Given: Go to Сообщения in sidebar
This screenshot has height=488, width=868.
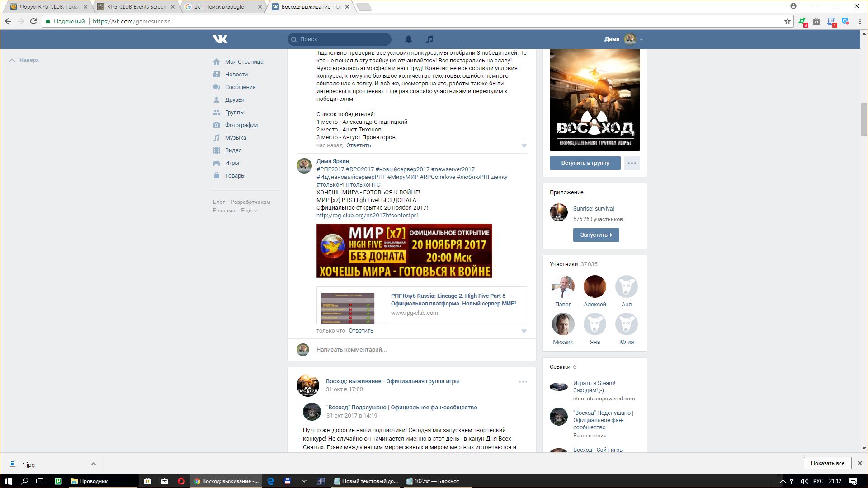Looking at the screenshot, I should [x=240, y=87].
